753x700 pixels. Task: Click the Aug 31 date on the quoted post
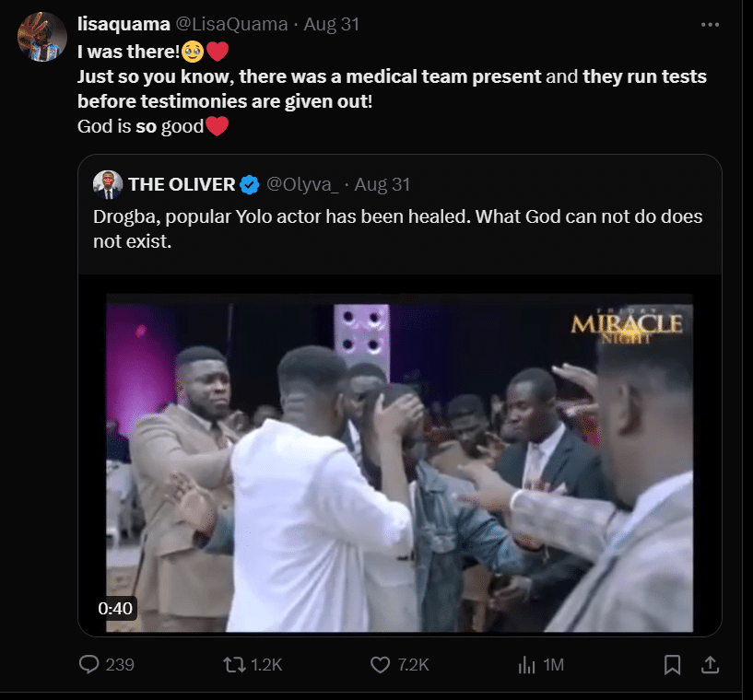click(382, 184)
